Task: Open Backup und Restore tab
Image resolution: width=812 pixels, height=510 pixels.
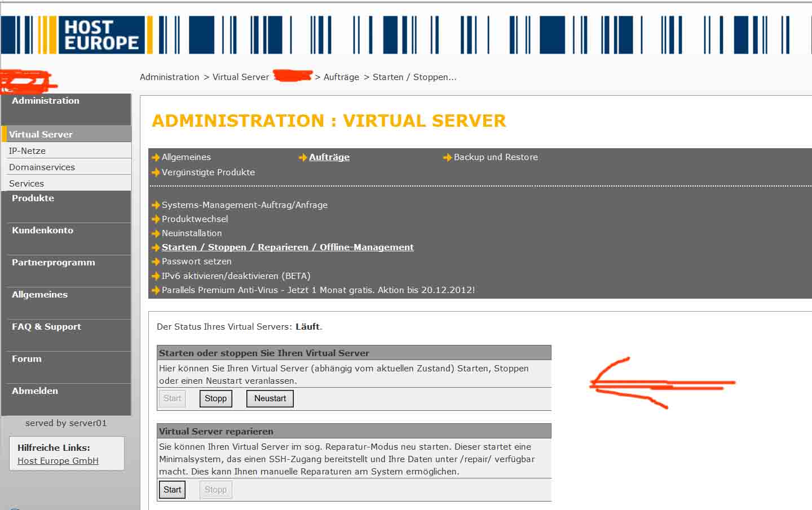Action: tap(496, 157)
